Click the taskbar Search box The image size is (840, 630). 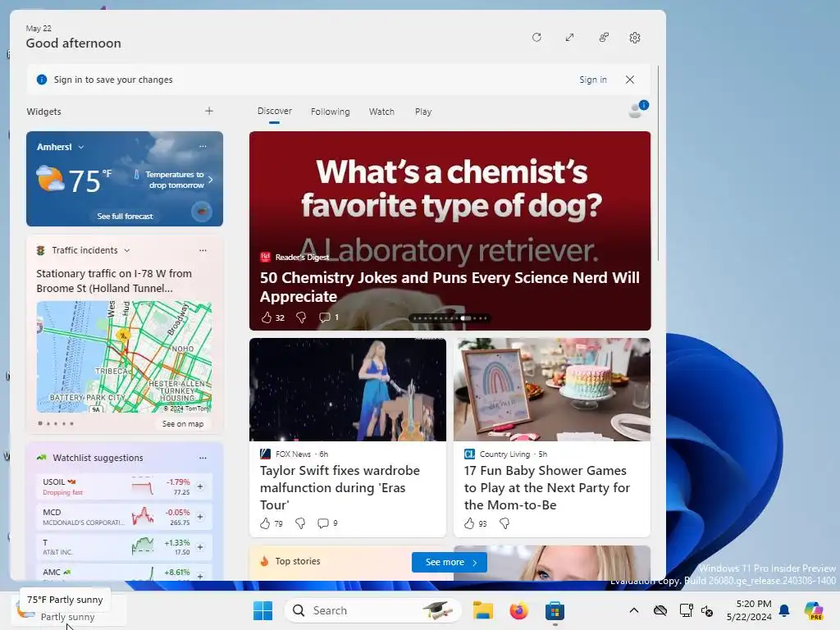point(373,610)
